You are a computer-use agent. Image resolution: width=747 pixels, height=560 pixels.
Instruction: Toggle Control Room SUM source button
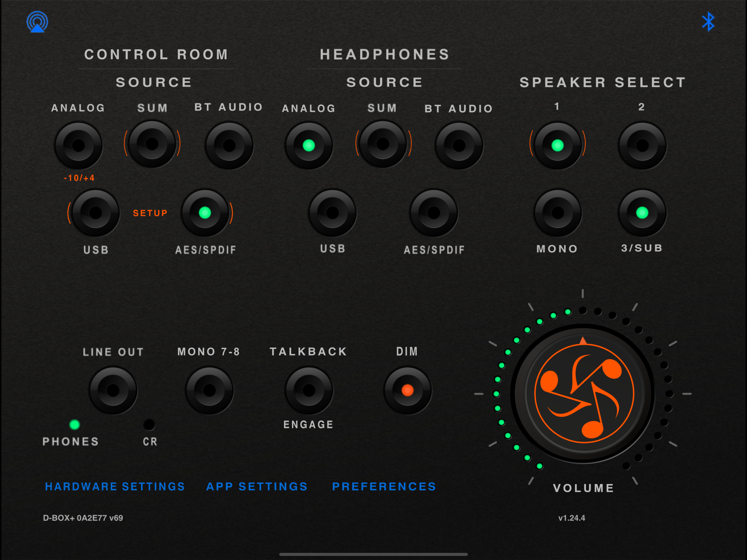tap(152, 144)
